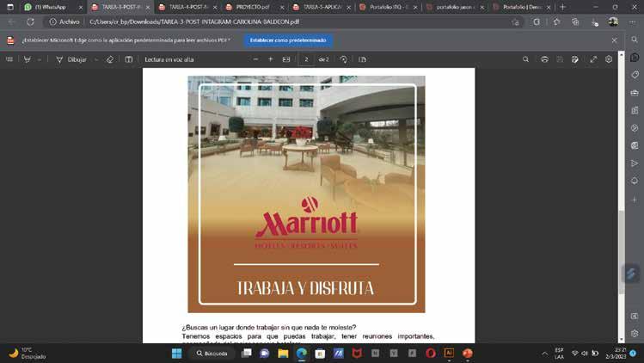Open Collections panel
The width and height of the screenshot is (644, 363).
(575, 22)
